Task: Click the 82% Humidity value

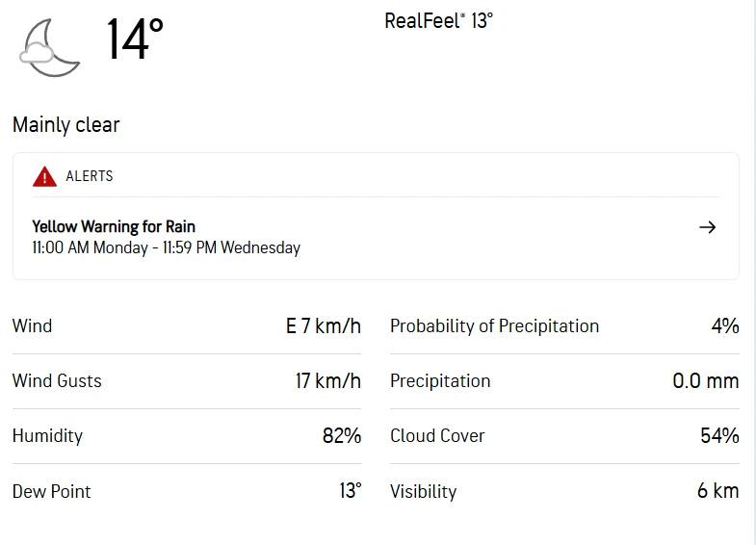Action: [x=342, y=435]
